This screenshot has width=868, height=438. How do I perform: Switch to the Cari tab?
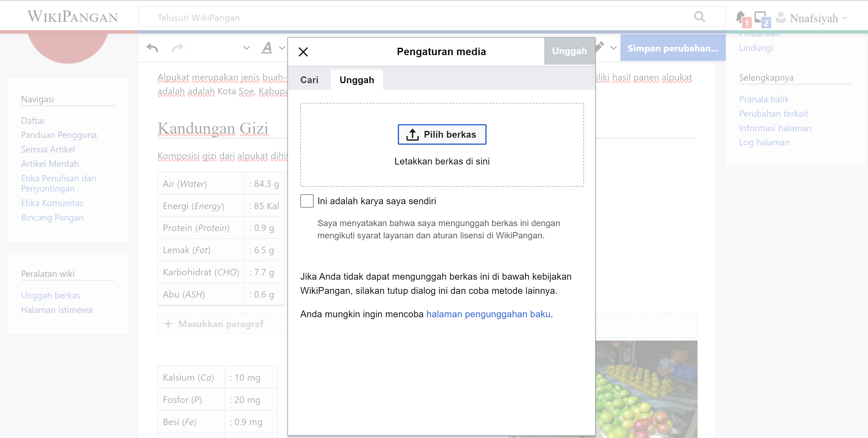click(309, 80)
